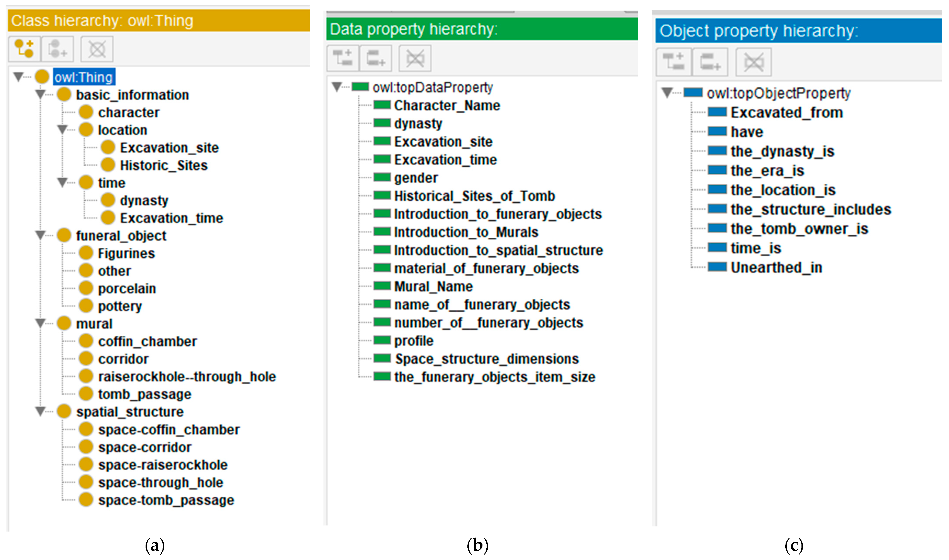Viewport: 949px width, 560px height.
Task: Collapse the spatial_structure class branch
Action: [x=40, y=411]
